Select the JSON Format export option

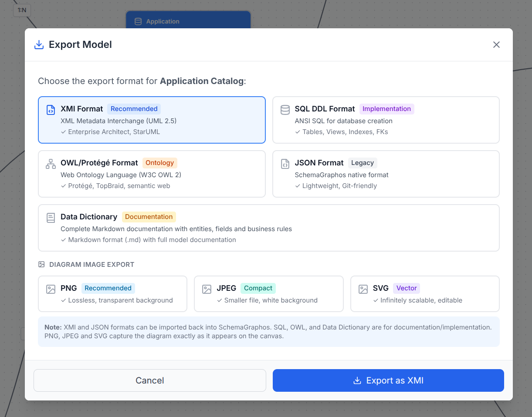tap(386, 174)
